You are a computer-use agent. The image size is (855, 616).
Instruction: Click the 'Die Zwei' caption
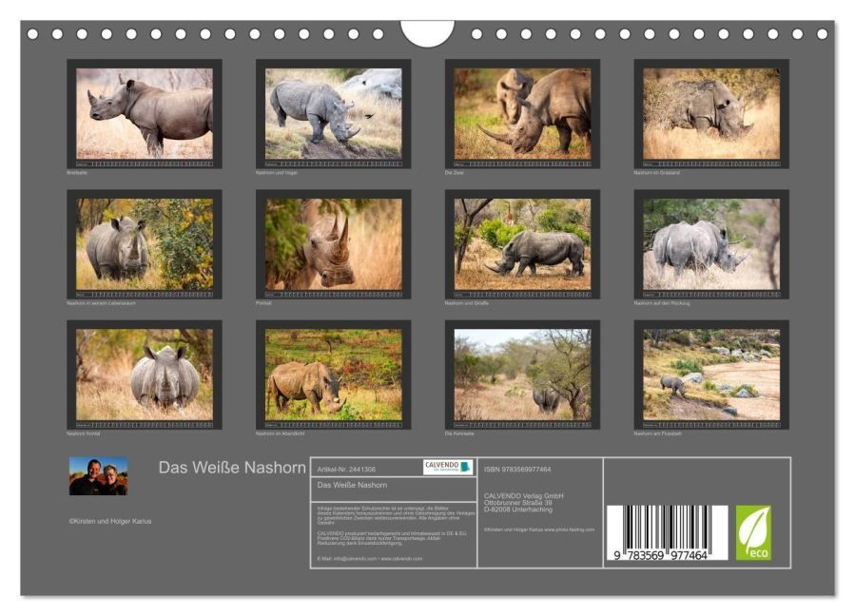pyautogui.click(x=455, y=173)
